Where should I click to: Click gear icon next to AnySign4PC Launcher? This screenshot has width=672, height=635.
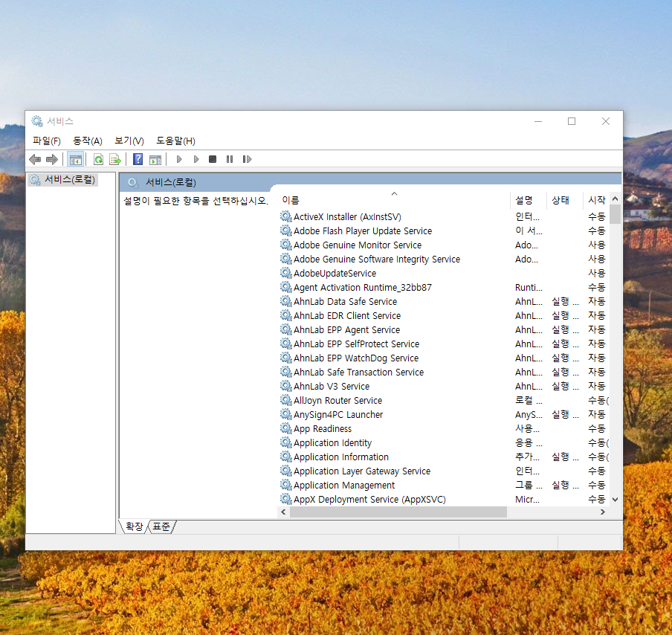286,414
